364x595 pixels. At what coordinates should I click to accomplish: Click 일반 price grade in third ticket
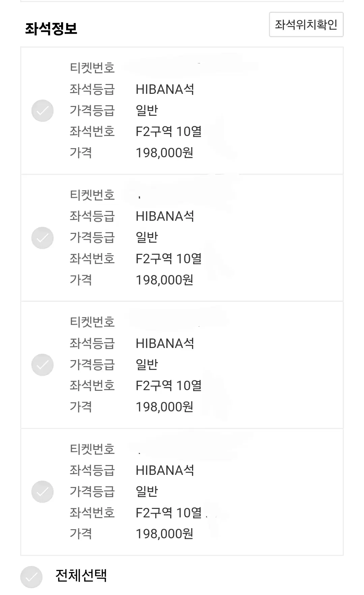(147, 364)
